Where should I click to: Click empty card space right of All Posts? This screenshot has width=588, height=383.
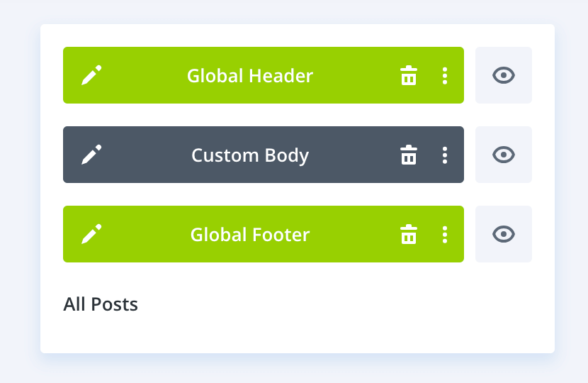coord(354,305)
